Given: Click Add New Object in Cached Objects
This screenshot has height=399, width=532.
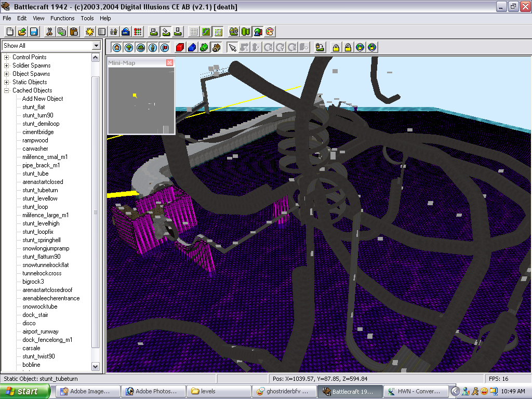Looking at the screenshot, I should click(x=43, y=99).
